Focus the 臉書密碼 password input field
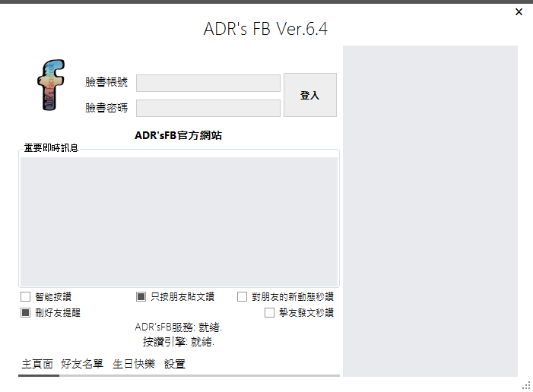Screen dimensions: 533x392 (208, 108)
